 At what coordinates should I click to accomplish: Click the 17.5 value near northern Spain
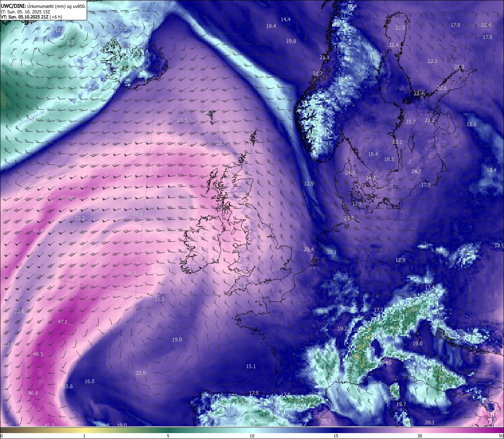[254, 393]
